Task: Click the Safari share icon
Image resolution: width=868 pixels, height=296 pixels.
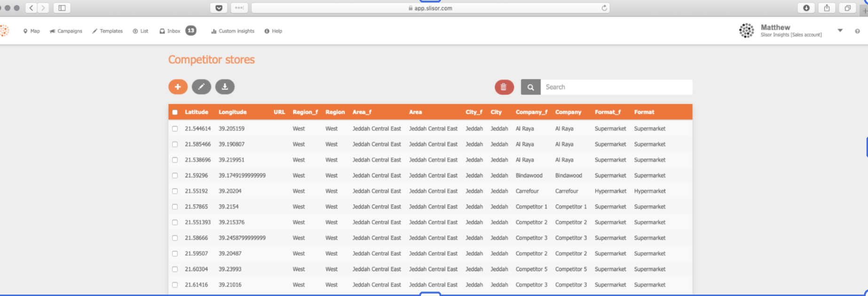Action: pyautogui.click(x=827, y=8)
